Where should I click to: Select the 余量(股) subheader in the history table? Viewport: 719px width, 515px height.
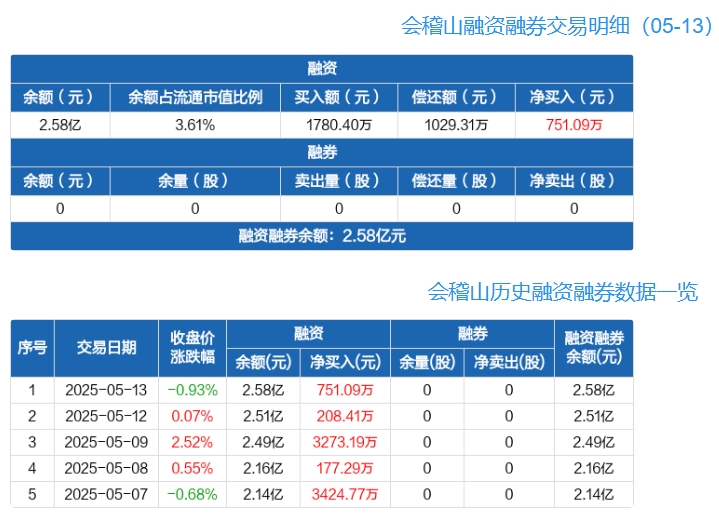pyautogui.click(x=427, y=363)
